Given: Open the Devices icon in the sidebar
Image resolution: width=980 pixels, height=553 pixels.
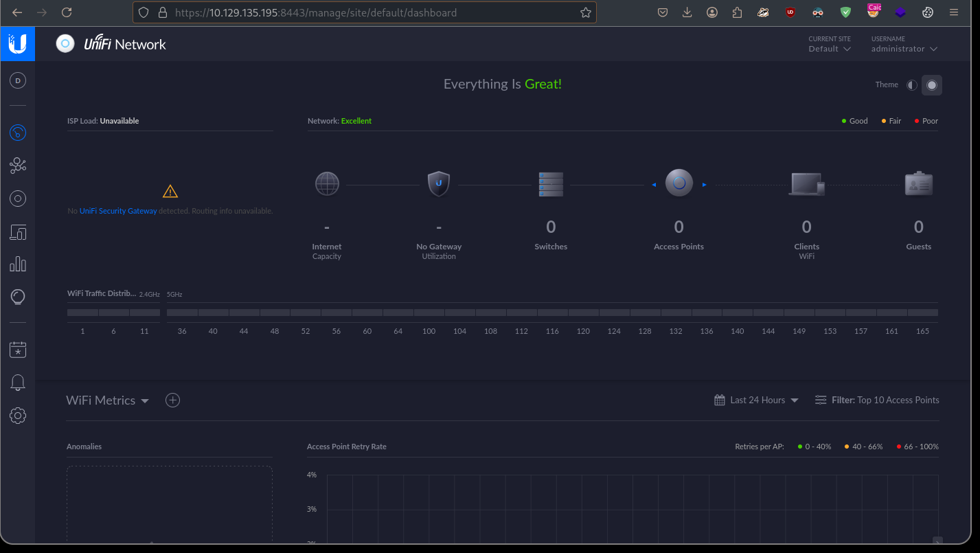Looking at the screenshot, I should point(18,232).
